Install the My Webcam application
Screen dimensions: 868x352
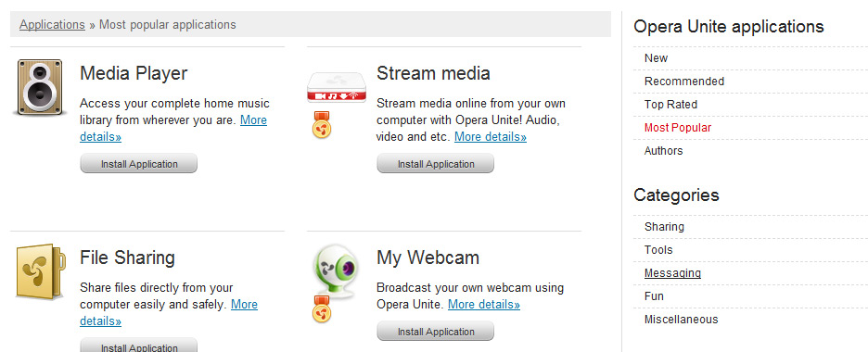(436, 332)
